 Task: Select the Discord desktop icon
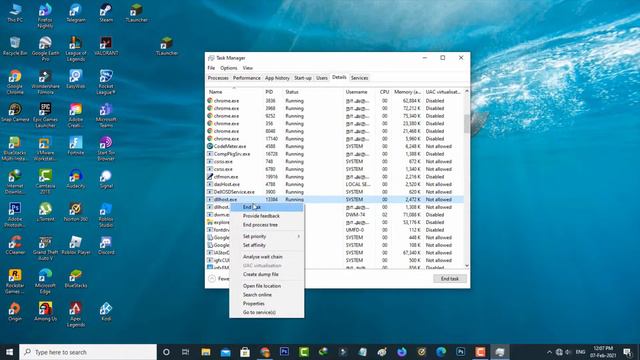(x=106, y=245)
